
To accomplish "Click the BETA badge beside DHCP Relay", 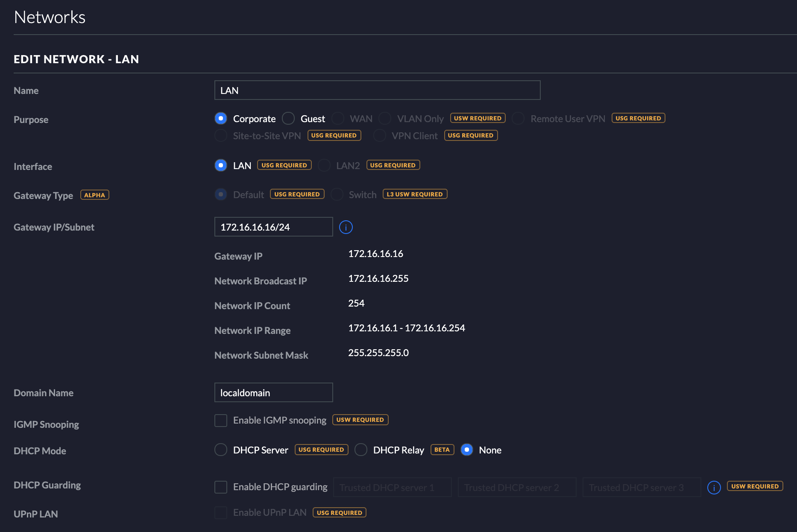I will click(x=442, y=450).
